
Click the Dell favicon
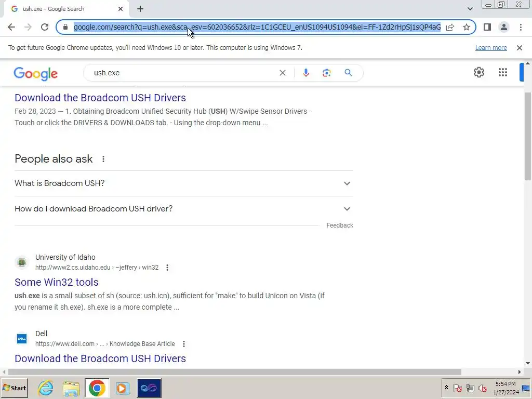coord(22,339)
